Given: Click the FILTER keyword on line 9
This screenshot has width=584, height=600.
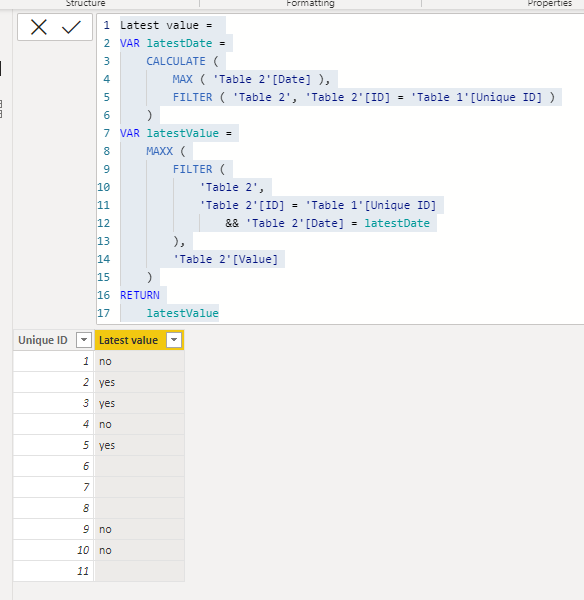Looking at the screenshot, I should click(192, 169).
